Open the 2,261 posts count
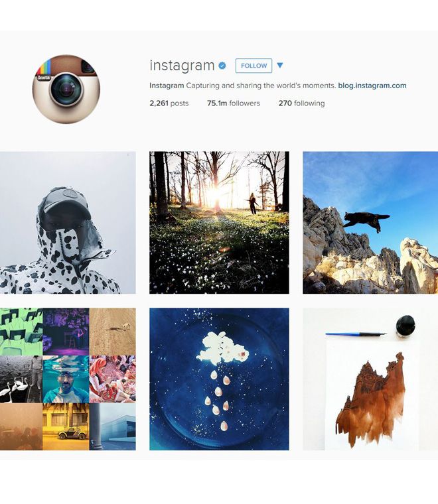Screen dimensions: 438x504 pos(169,103)
